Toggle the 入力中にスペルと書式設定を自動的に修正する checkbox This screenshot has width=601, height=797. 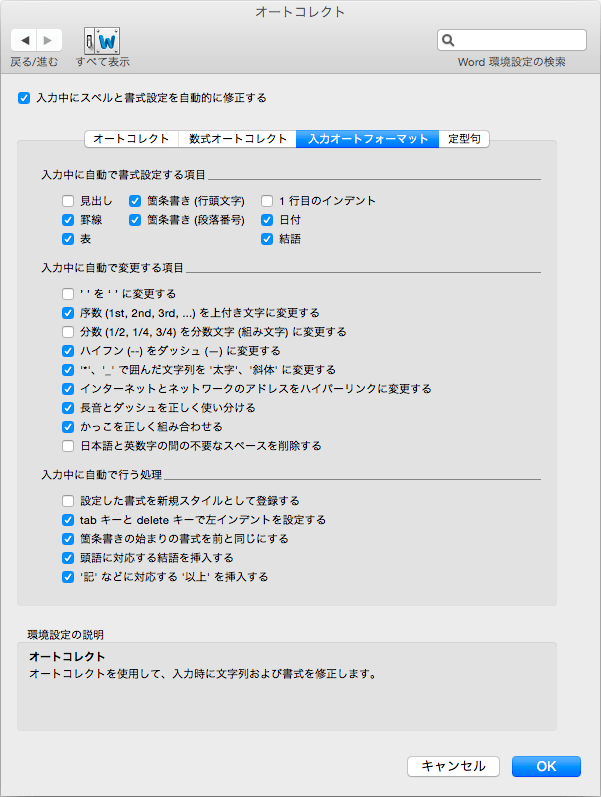tap(24, 98)
